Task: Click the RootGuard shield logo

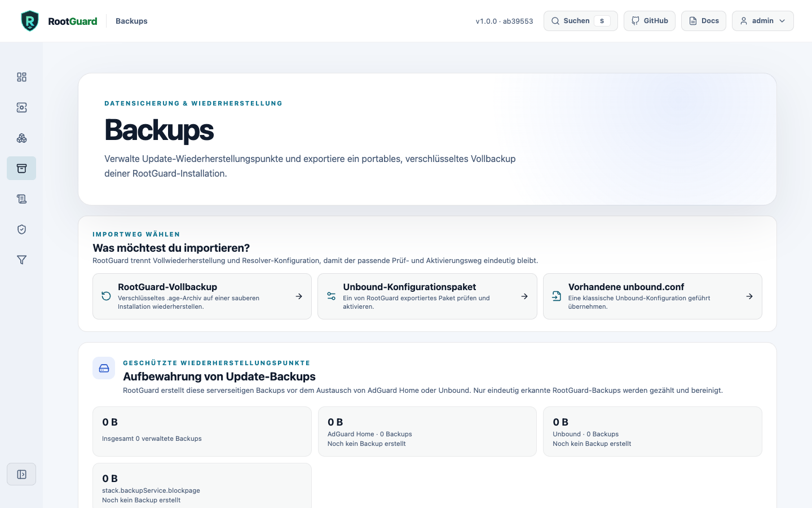Action: point(30,21)
